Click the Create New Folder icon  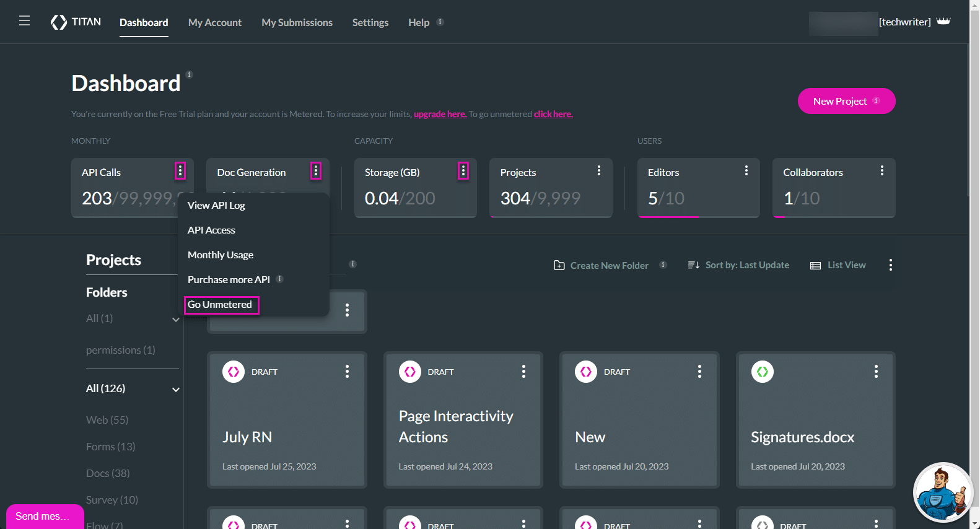559,265
